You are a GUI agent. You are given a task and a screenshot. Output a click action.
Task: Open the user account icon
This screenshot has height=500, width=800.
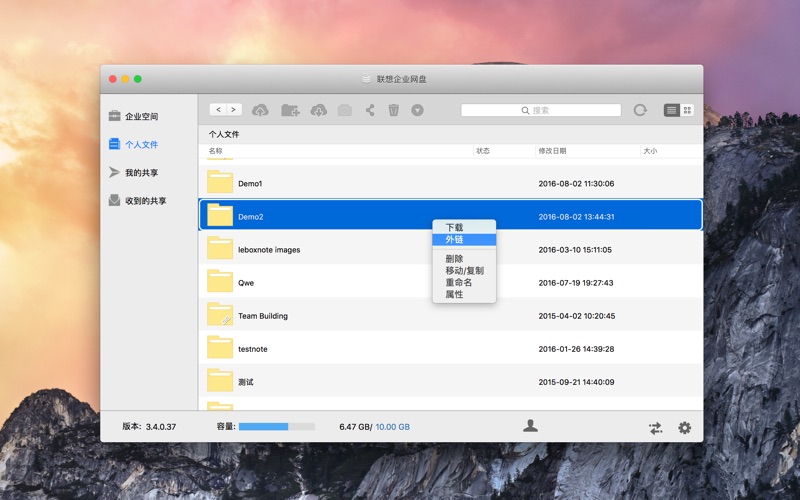[x=530, y=426]
